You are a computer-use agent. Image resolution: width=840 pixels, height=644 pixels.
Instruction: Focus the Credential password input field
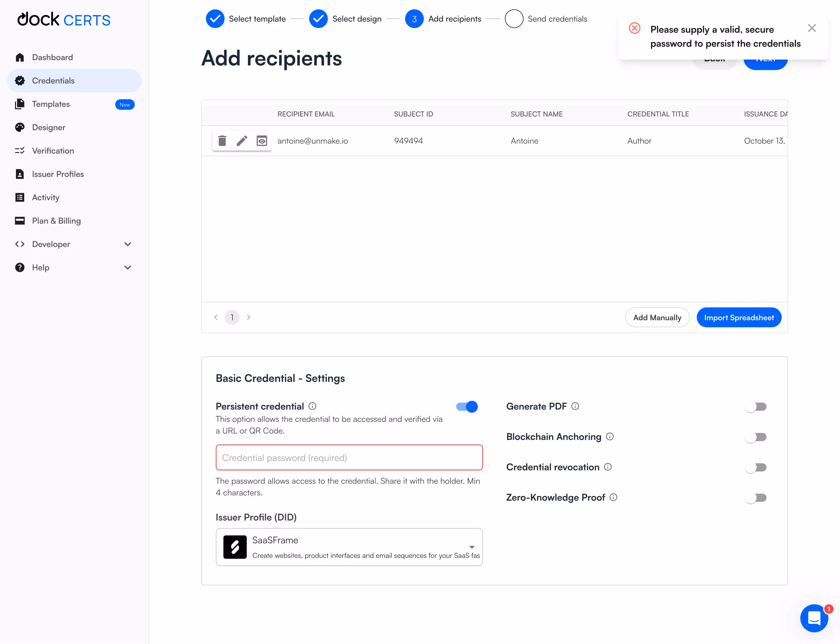click(x=349, y=458)
